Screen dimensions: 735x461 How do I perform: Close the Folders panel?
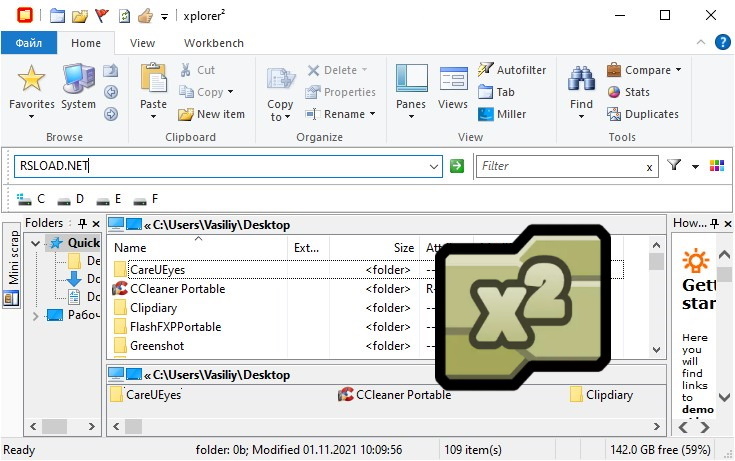coord(96,223)
